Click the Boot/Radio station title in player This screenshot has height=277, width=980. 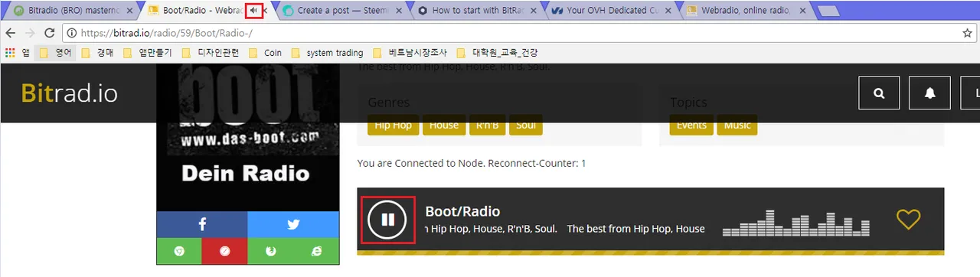click(462, 211)
